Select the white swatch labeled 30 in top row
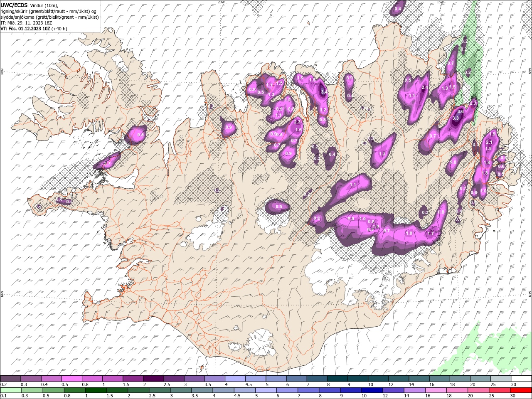The height and width of the screenshot is (399, 532). 521,379
